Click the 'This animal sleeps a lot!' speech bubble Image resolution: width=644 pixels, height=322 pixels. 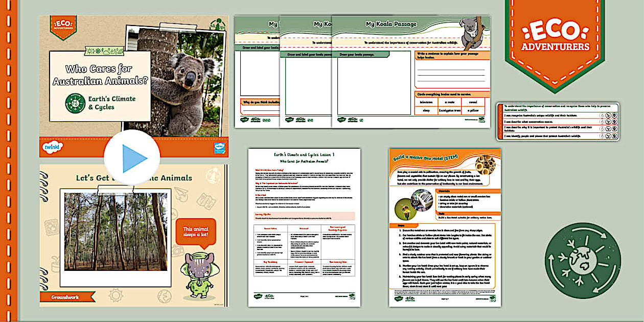(x=195, y=232)
